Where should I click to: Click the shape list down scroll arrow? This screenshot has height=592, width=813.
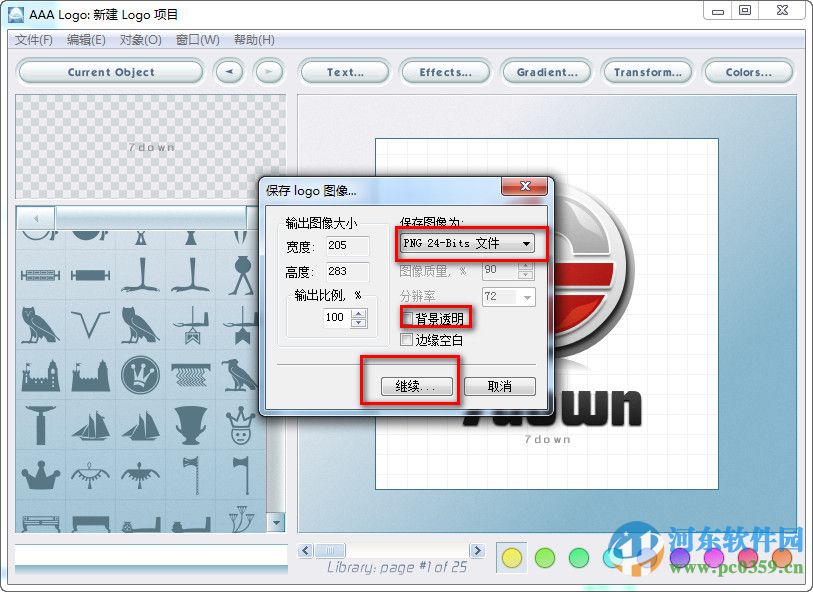(277, 523)
